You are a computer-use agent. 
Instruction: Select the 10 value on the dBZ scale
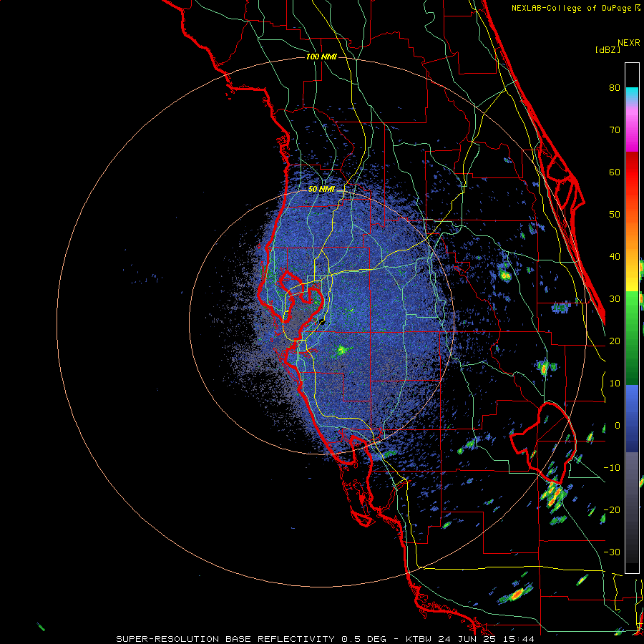point(615,384)
